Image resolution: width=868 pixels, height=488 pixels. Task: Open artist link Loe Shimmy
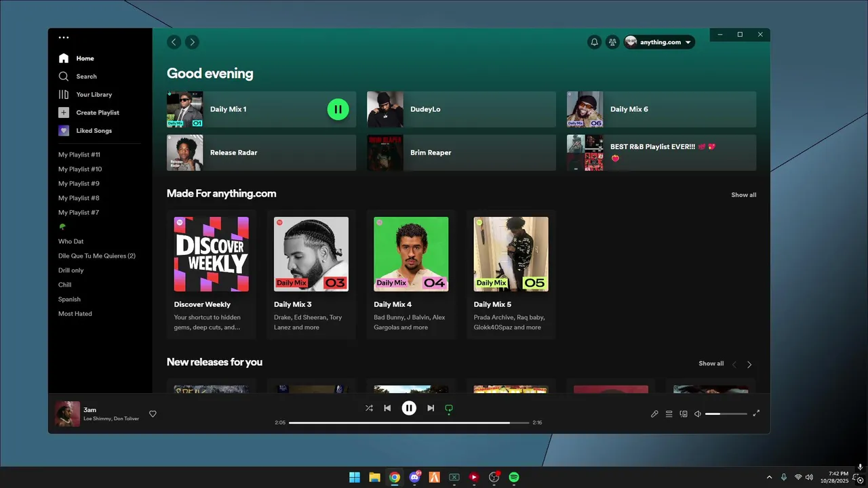pyautogui.click(x=97, y=419)
